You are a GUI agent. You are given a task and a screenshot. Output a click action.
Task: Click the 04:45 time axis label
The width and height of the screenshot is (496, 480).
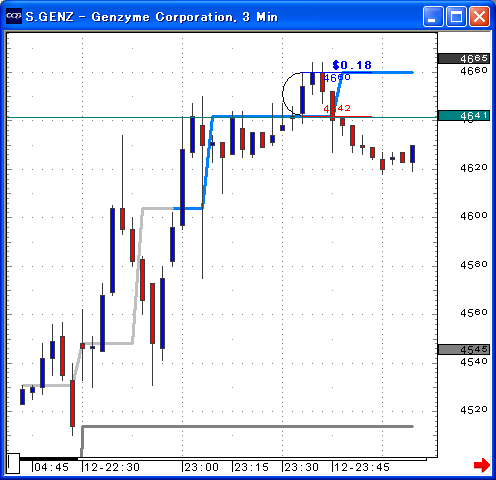click(x=52, y=467)
